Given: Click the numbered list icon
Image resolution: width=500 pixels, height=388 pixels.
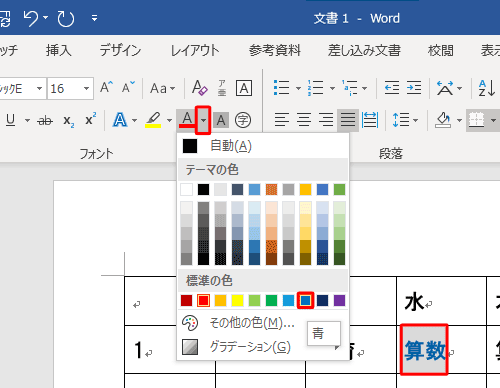Looking at the screenshot, I should point(316,88).
